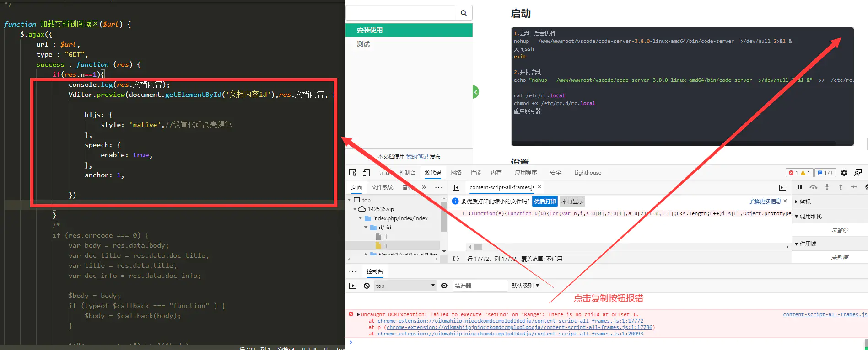Select the inspect element picker icon
The width and height of the screenshot is (868, 350).
coord(353,173)
